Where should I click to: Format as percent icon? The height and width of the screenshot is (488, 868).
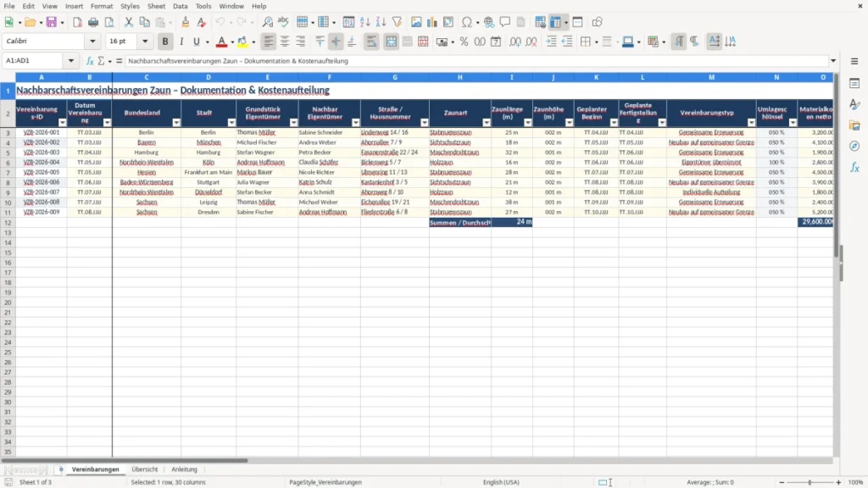(464, 42)
